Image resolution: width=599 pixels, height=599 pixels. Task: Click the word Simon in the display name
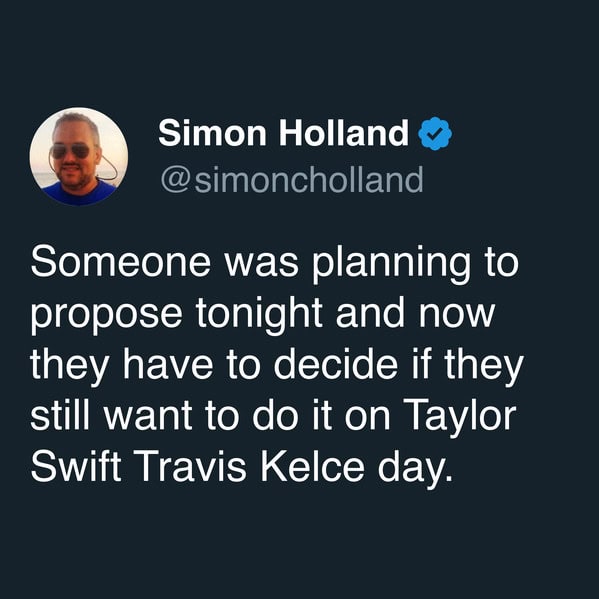click(212, 133)
